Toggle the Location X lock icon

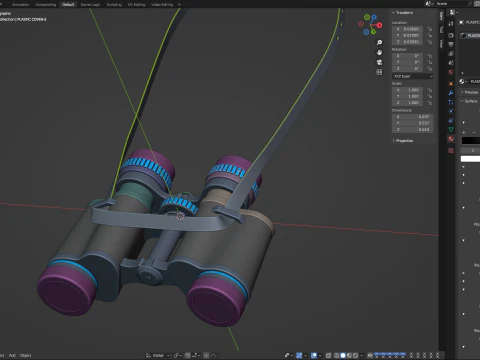point(430,29)
